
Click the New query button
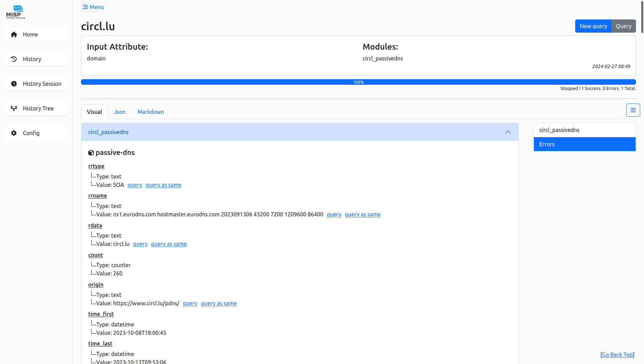[593, 26]
